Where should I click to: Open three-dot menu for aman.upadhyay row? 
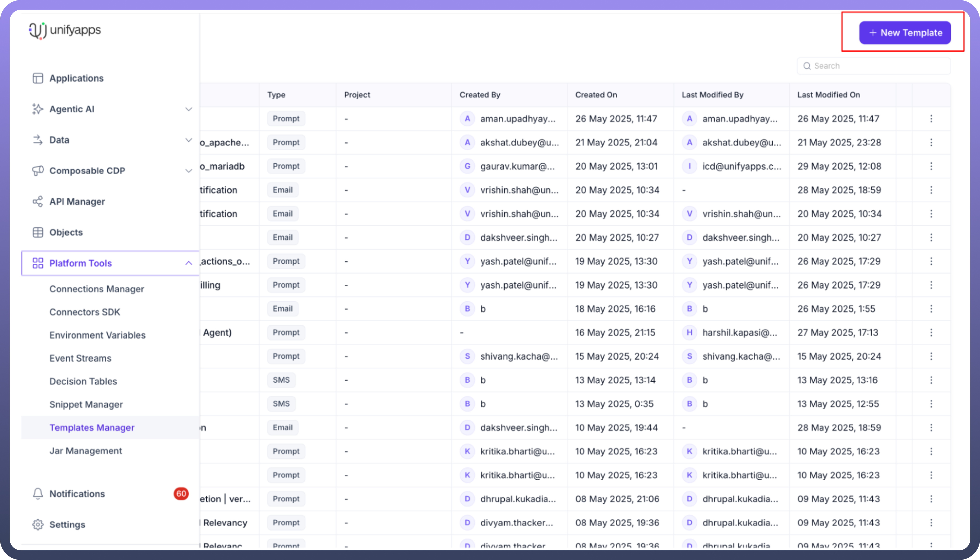(x=931, y=118)
